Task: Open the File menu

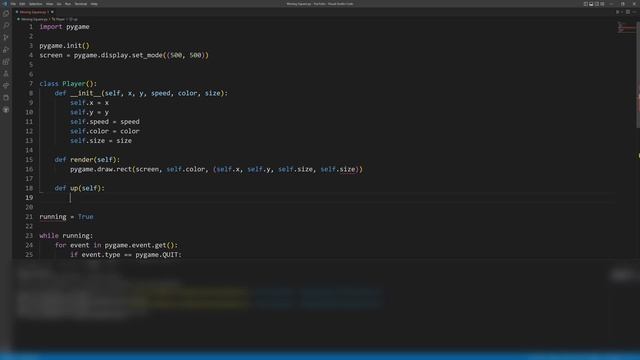Action: [x=13, y=4]
